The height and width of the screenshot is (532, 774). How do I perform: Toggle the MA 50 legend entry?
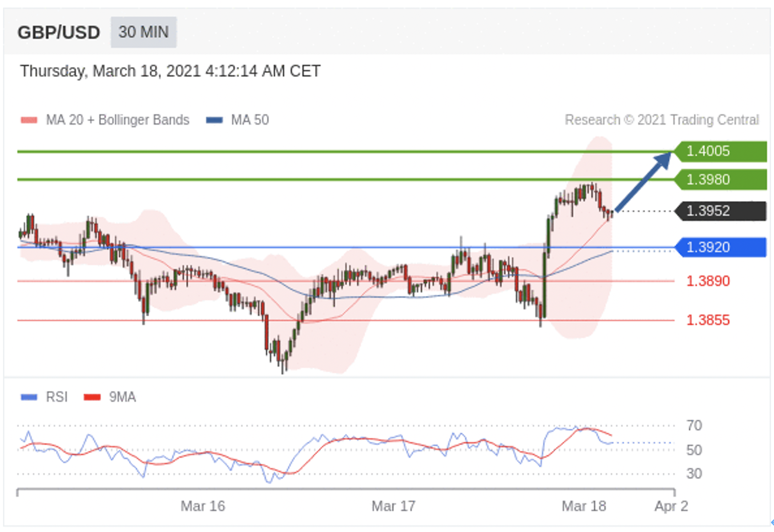click(237, 120)
